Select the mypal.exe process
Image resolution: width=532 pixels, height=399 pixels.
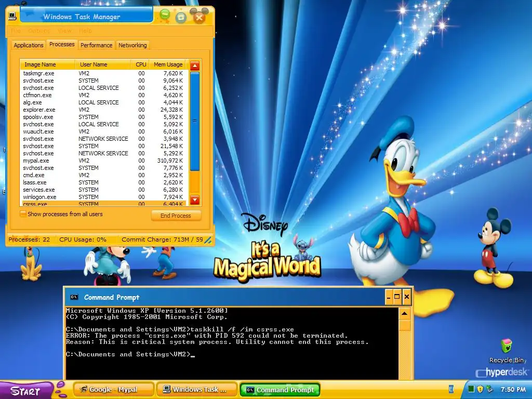[103, 161]
